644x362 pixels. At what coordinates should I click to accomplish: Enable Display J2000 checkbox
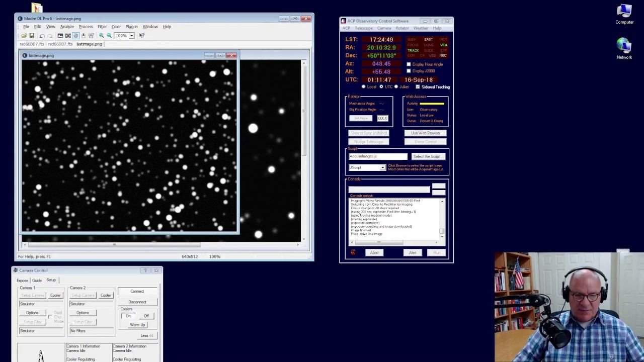pyautogui.click(x=409, y=71)
